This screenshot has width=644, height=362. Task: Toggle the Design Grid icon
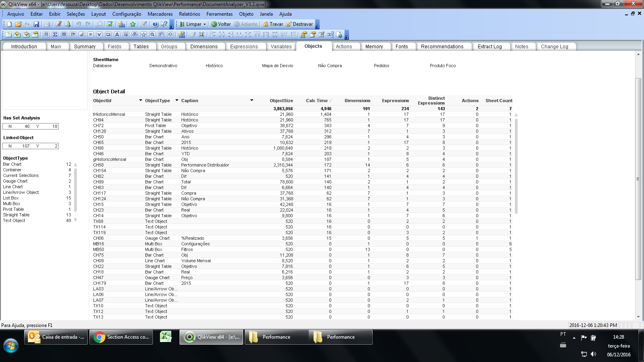pos(202,35)
